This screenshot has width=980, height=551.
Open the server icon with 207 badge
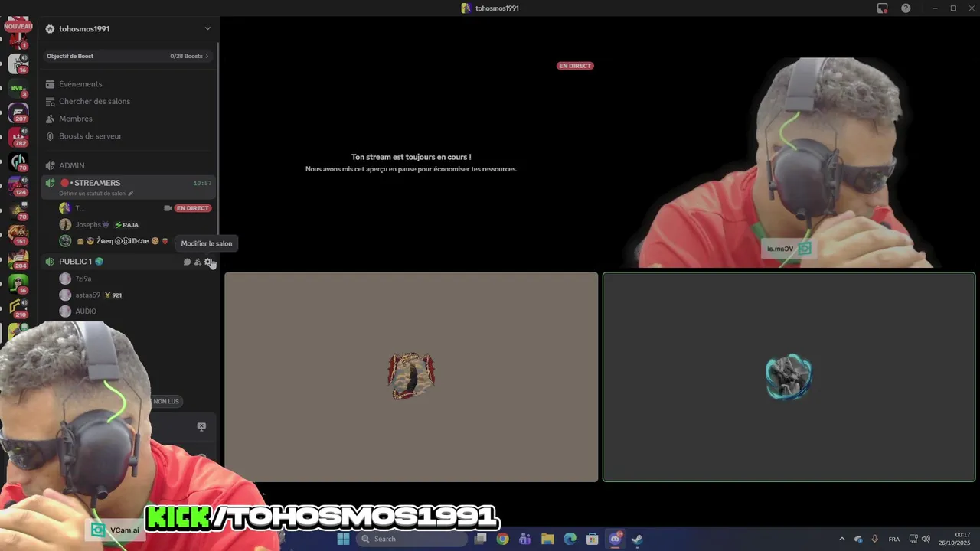click(x=18, y=113)
